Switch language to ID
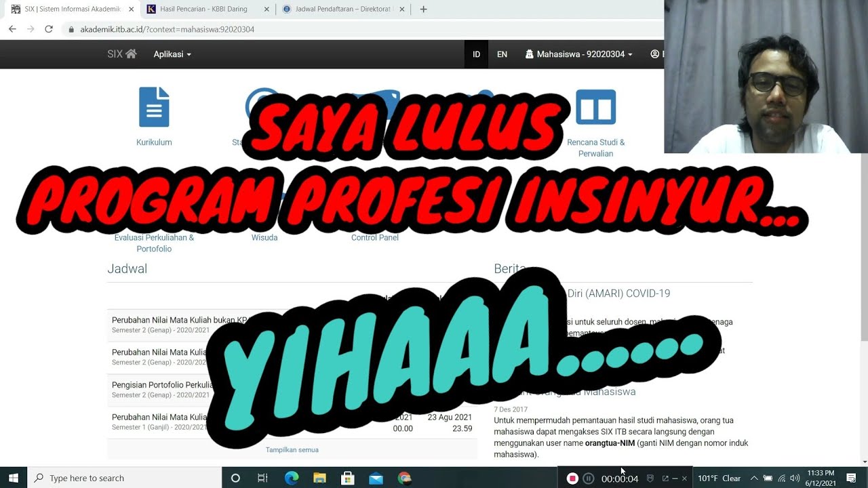868x488 pixels. pyautogui.click(x=476, y=54)
